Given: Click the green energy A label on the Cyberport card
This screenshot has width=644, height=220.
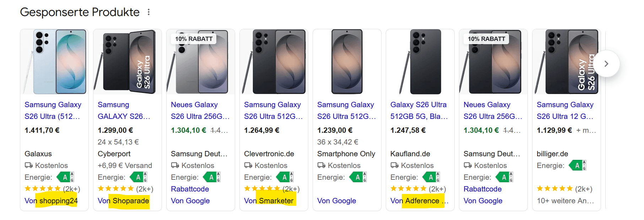Looking at the screenshot, I should (x=138, y=177).
